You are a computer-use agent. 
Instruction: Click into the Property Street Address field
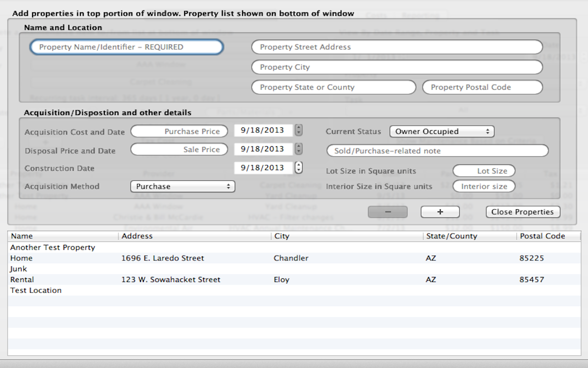coord(397,47)
